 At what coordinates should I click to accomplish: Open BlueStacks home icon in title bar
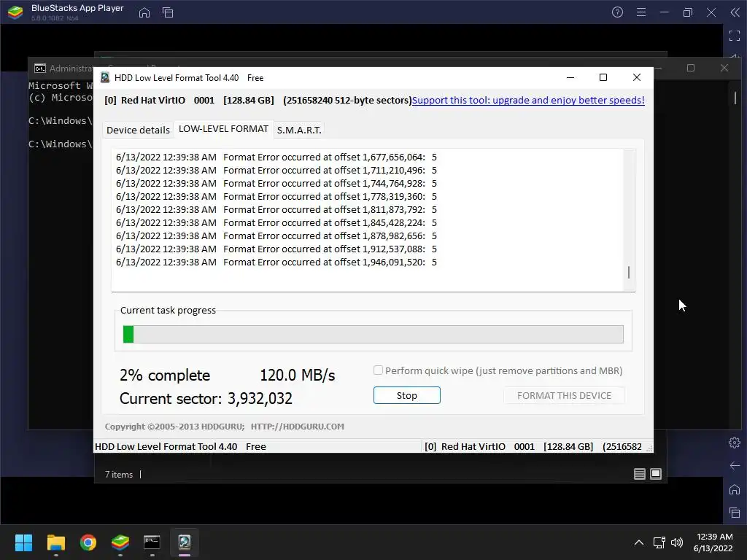(x=144, y=12)
